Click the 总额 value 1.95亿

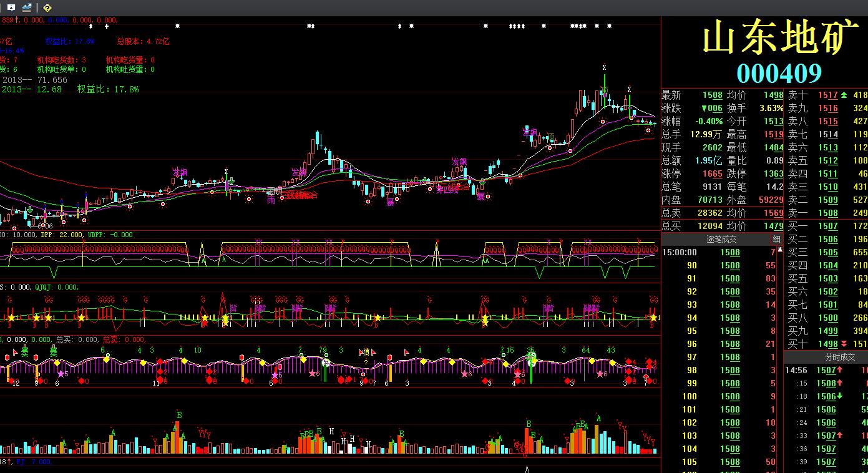click(x=710, y=161)
